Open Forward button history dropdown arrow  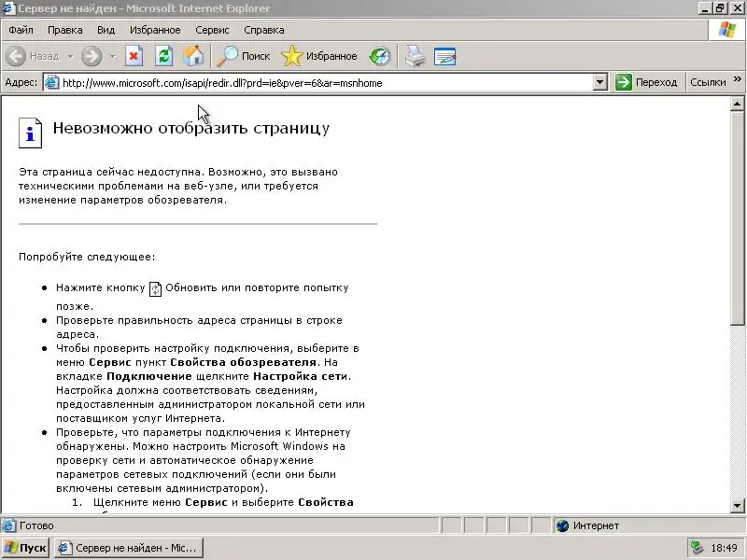[x=112, y=56]
